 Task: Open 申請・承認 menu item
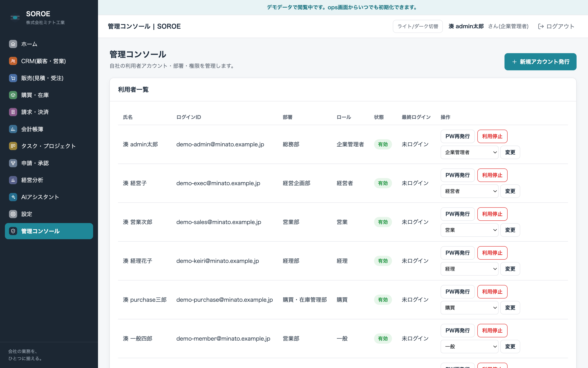tap(49, 163)
